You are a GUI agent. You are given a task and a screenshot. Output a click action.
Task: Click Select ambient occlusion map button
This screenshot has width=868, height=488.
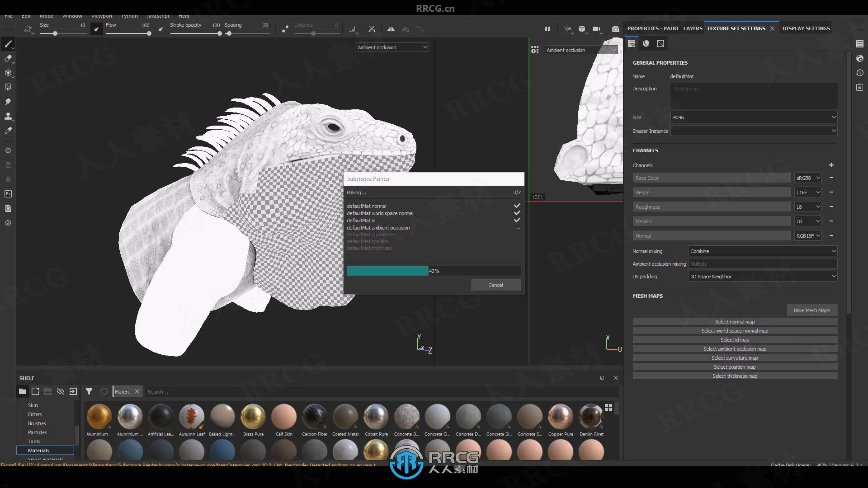click(735, 349)
